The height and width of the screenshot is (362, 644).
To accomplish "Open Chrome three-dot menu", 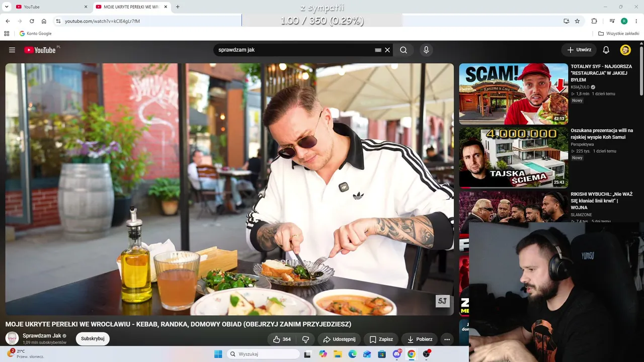I will tap(636, 21).
